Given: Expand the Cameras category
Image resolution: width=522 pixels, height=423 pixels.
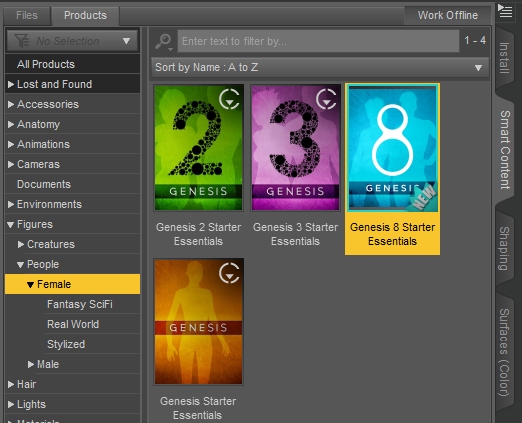Looking at the screenshot, I should pyautogui.click(x=11, y=164).
